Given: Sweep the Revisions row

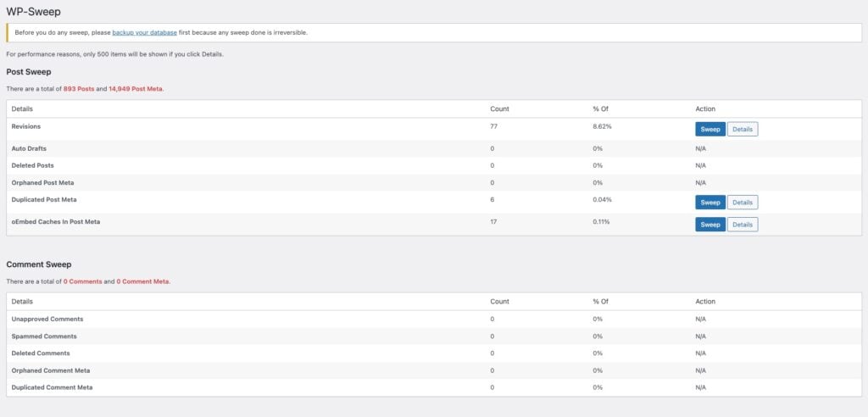Looking at the screenshot, I should [710, 129].
